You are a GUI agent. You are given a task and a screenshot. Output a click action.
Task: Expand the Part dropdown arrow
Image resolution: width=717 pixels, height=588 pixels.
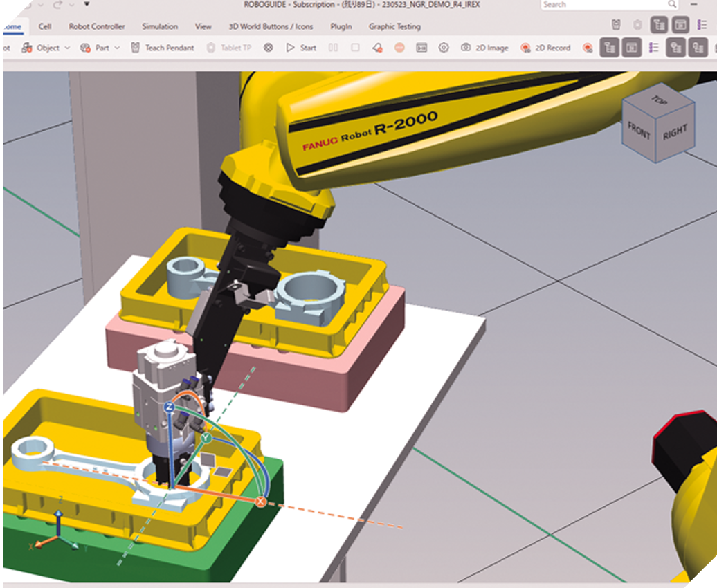coord(117,48)
